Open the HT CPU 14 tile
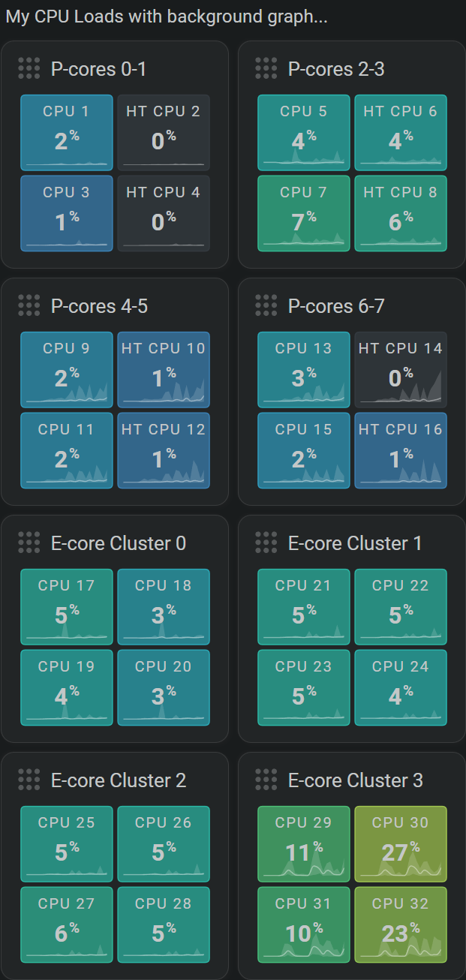 401,369
